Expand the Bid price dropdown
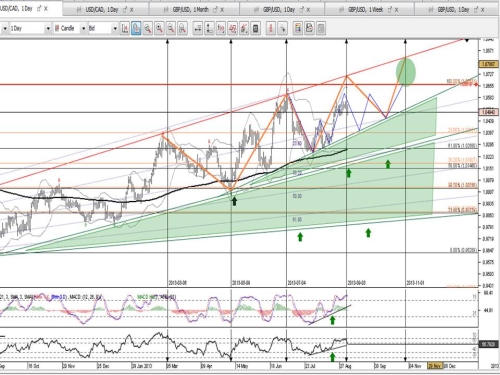This screenshot has width=500, height=375. [x=103, y=29]
